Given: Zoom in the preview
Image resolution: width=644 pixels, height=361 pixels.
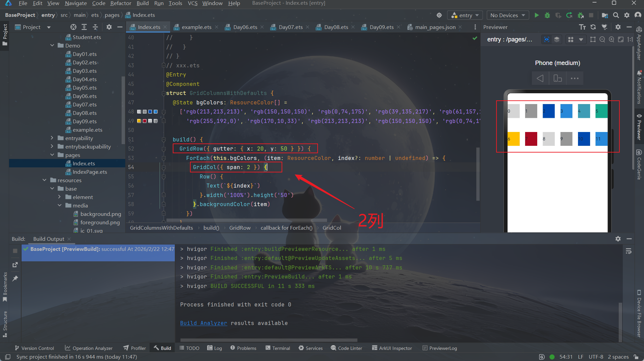Looking at the screenshot, I should (x=611, y=39).
